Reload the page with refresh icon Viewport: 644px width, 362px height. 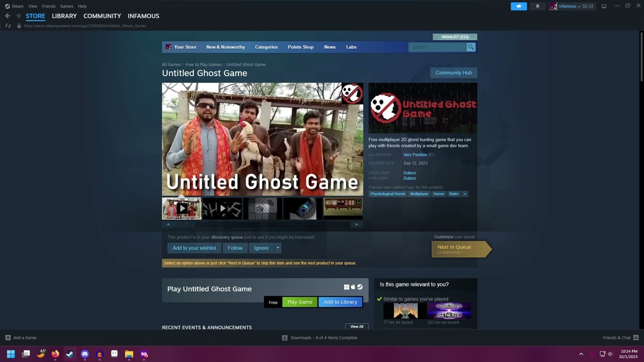click(8, 26)
